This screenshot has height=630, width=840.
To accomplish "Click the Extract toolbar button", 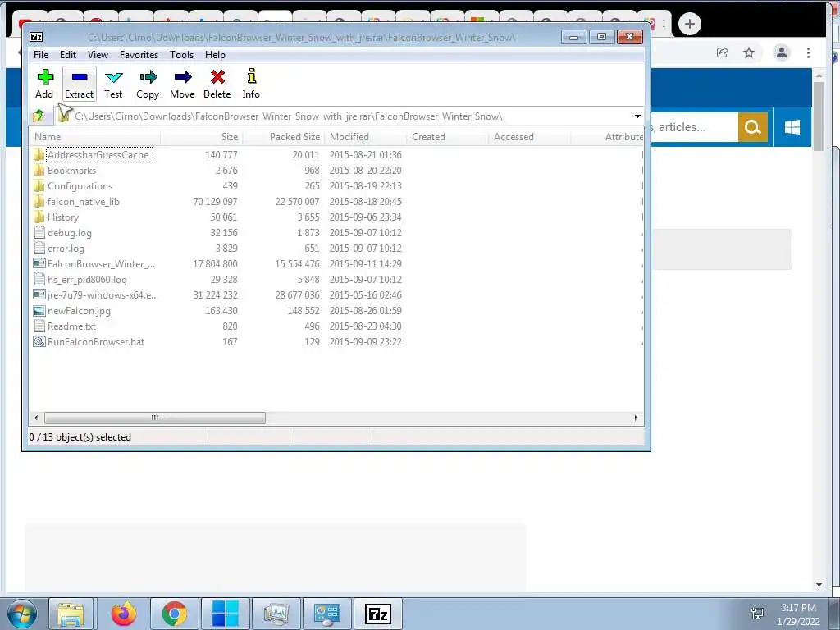I will pos(80,84).
